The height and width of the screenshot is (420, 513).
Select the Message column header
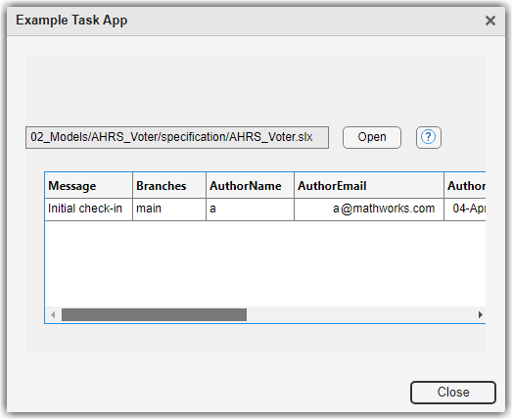point(88,186)
